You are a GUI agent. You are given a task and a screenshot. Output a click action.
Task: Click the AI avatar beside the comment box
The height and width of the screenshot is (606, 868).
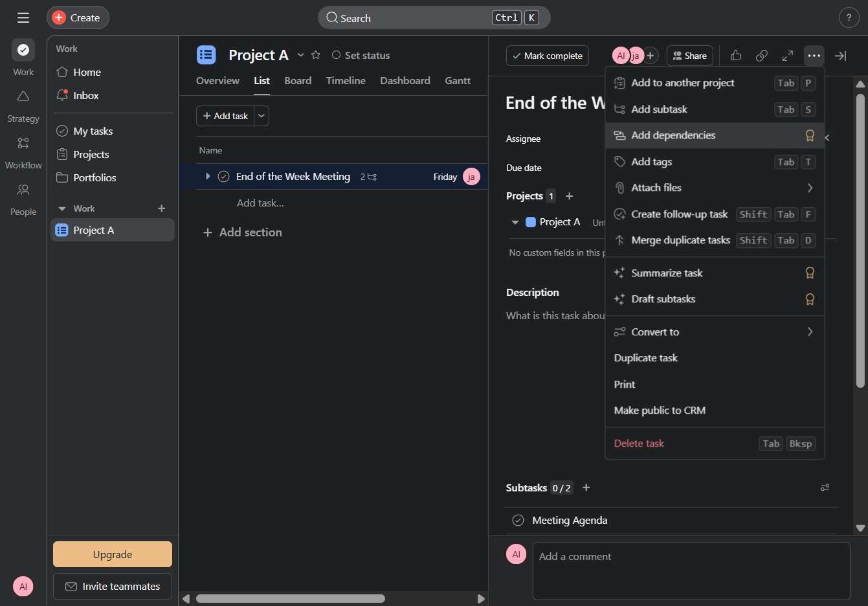(516, 554)
